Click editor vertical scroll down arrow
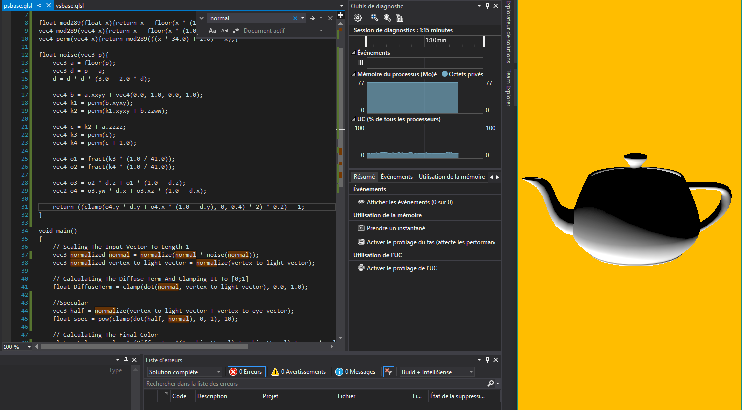 [340, 339]
